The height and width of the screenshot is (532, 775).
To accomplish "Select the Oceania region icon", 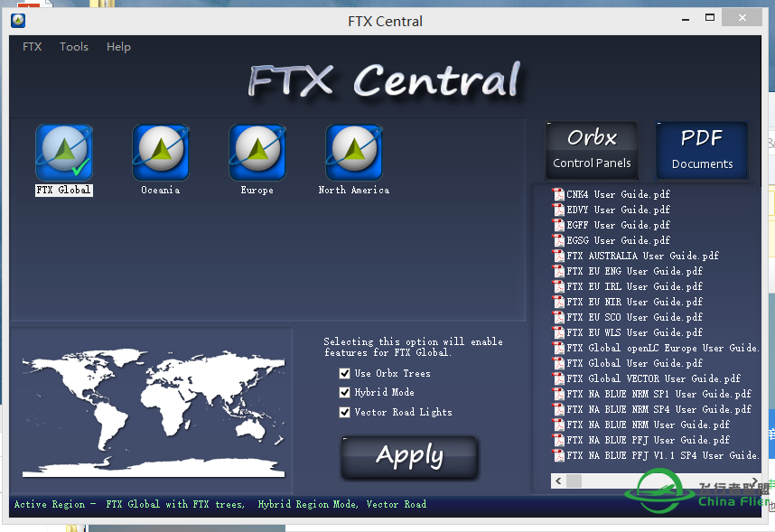I will coord(160,152).
